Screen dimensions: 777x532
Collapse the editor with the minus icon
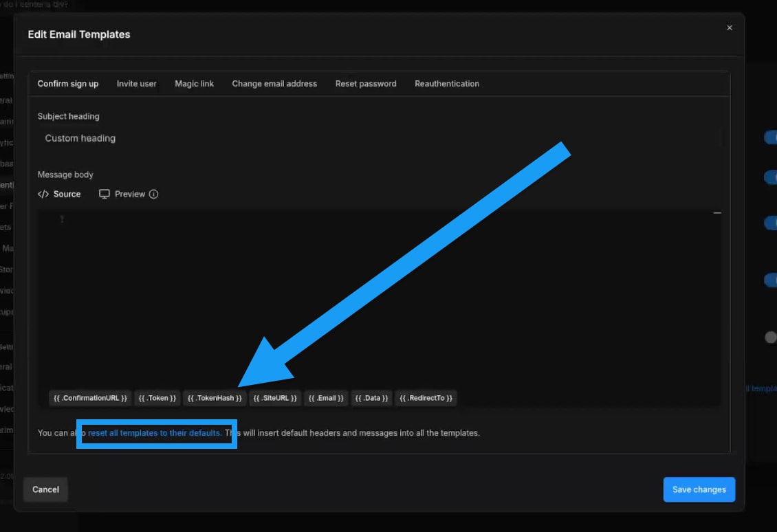(716, 212)
